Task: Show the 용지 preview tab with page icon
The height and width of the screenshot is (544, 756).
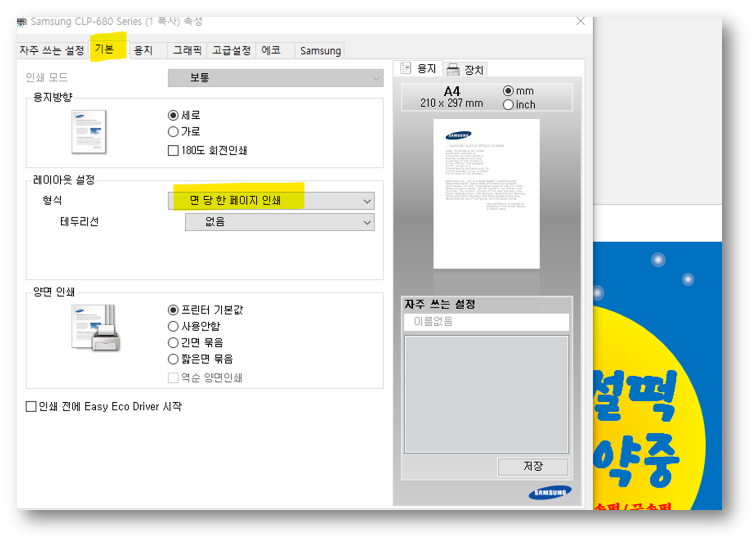Action: tap(419, 69)
